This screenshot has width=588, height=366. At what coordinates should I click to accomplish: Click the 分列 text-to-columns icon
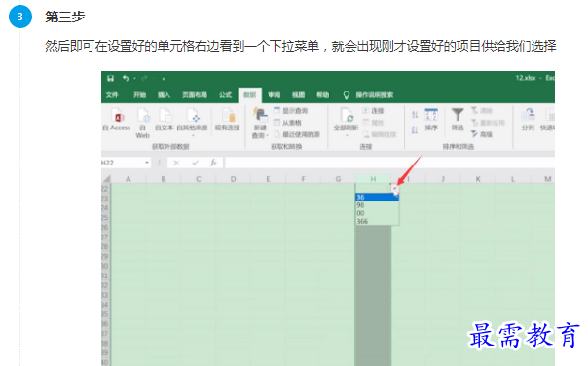(x=528, y=120)
